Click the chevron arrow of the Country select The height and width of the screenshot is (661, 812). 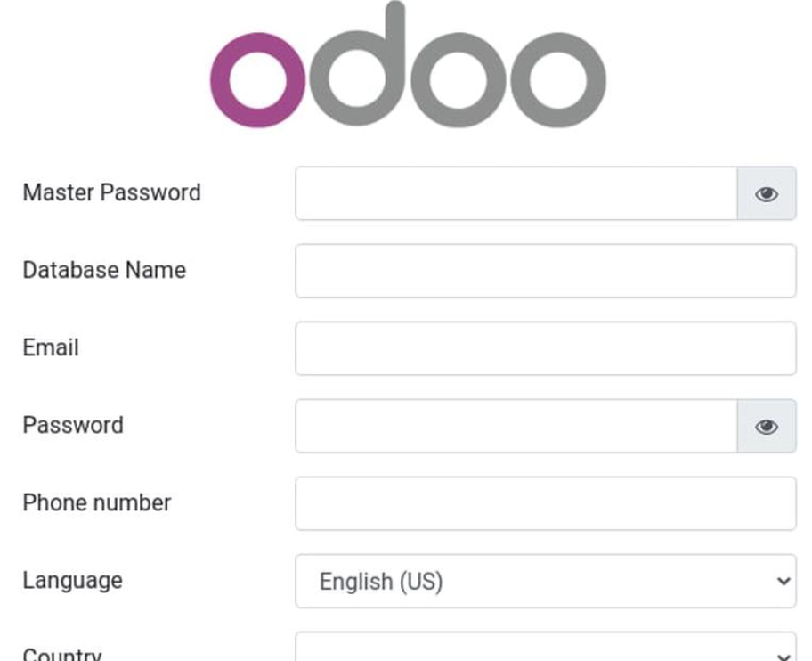click(x=784, y=657)
